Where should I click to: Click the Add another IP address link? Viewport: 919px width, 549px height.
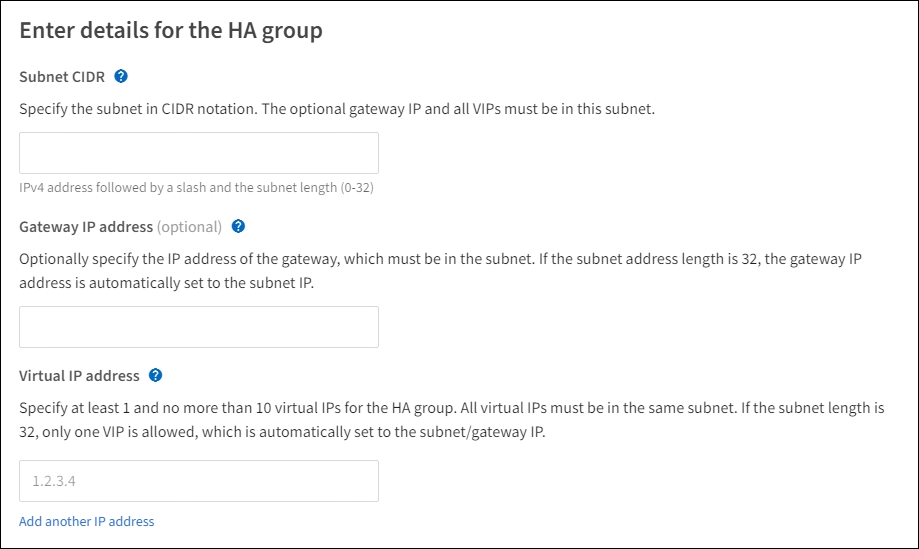(x=87, y=521)
